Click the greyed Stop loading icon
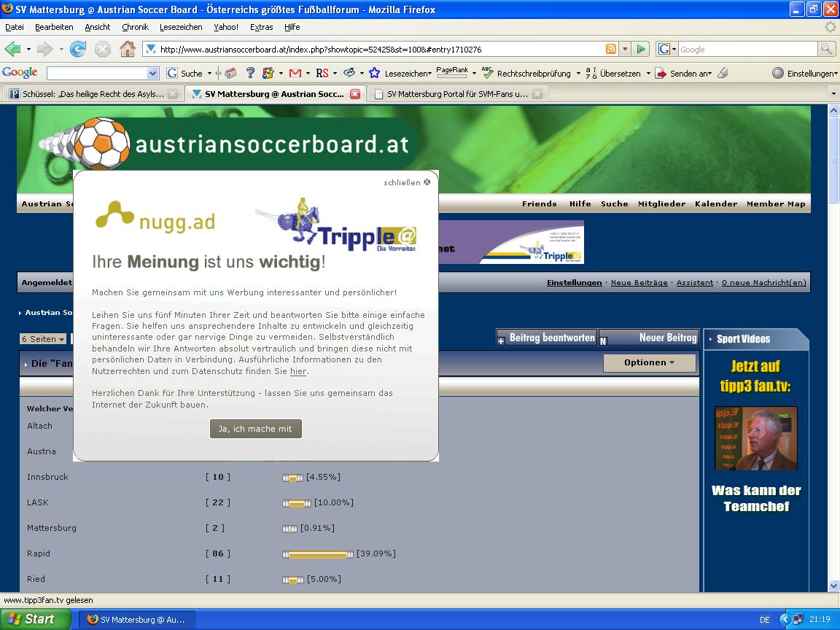Screen dimensions: 840x630 tap(102, 50)
